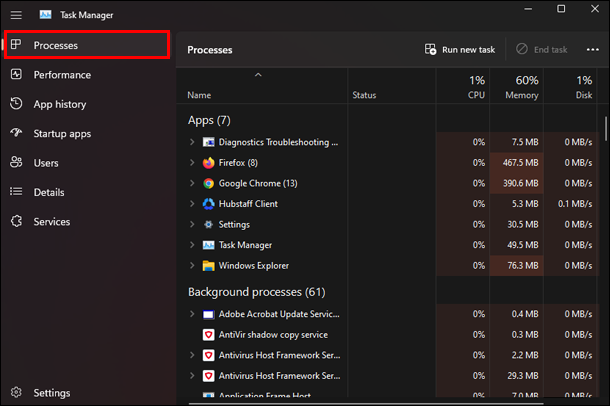The image size is (610, 406).
Task: Click the Startup apps icon
Action: pyautogui.click(x=16, y=133)
